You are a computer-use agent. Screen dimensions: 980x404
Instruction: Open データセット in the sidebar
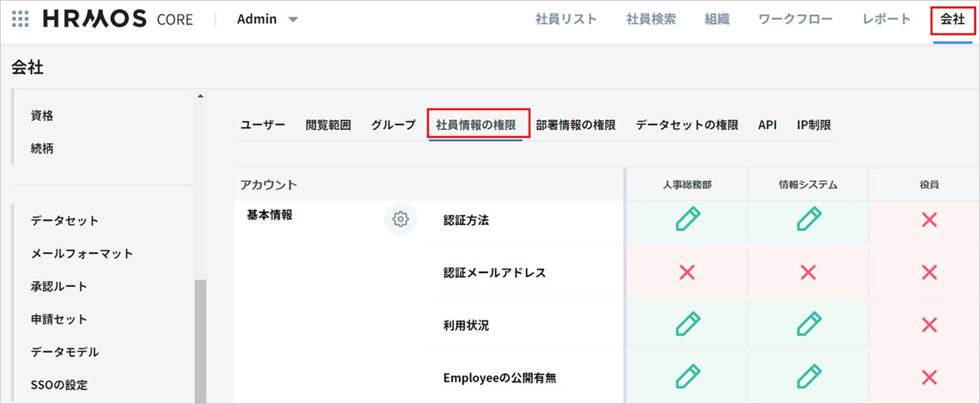click(x=65, y=220)
